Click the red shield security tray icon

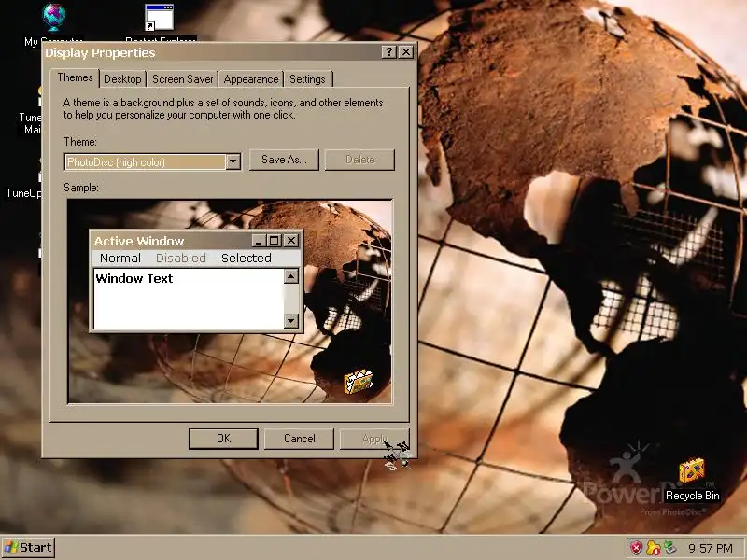coord(636,548)
